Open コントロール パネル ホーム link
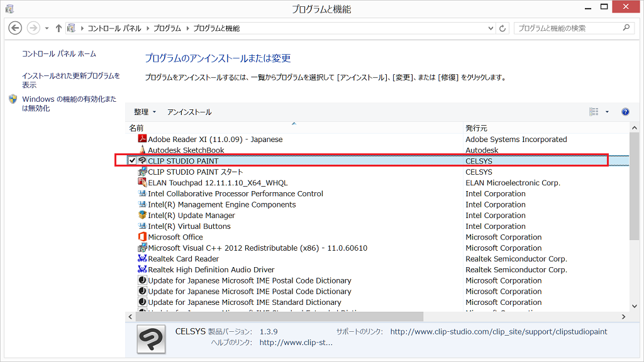This screenshot has height=362, width=644. tap(58, 54)
